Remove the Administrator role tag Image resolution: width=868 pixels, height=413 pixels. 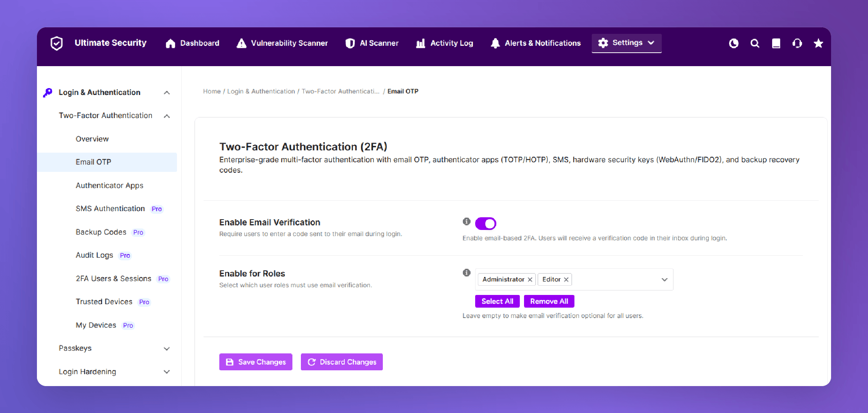pos(530,280)
